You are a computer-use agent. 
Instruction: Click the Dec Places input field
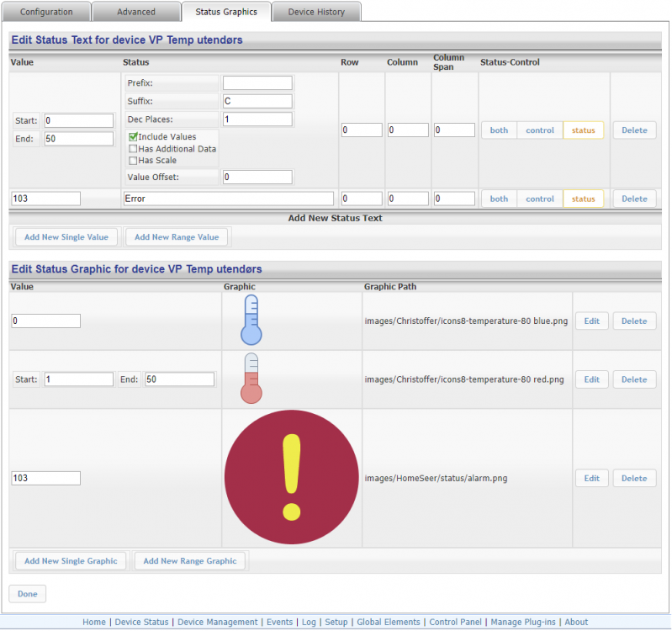click(257, 119)
